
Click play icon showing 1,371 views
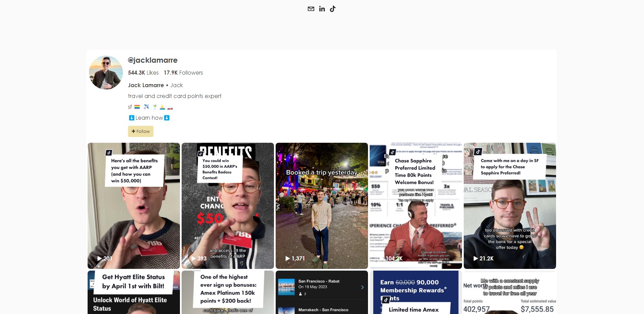click(288, 258)
